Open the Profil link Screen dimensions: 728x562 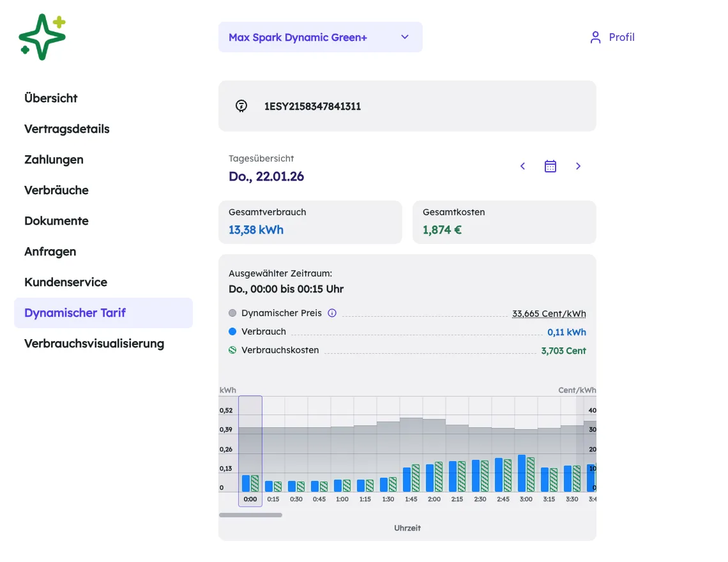tap(612, 37)
